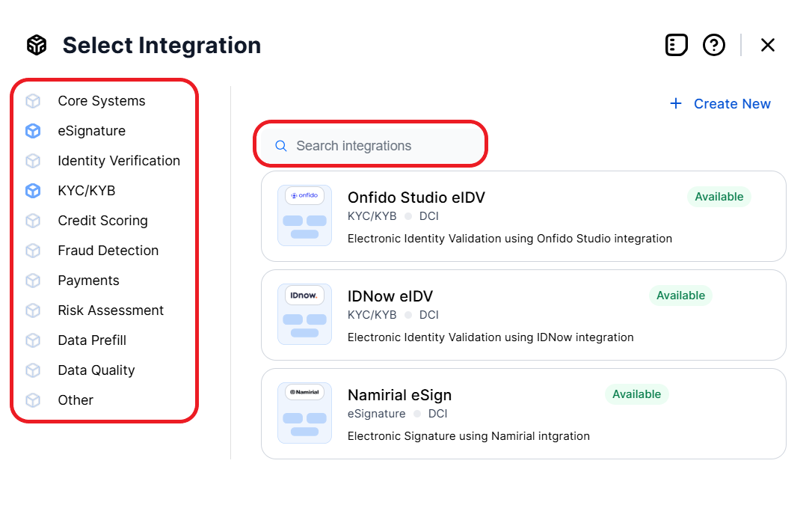The image size is (812, 508).
Task: Click the cube icon beside Core Systems
Action: coord(33,101)
